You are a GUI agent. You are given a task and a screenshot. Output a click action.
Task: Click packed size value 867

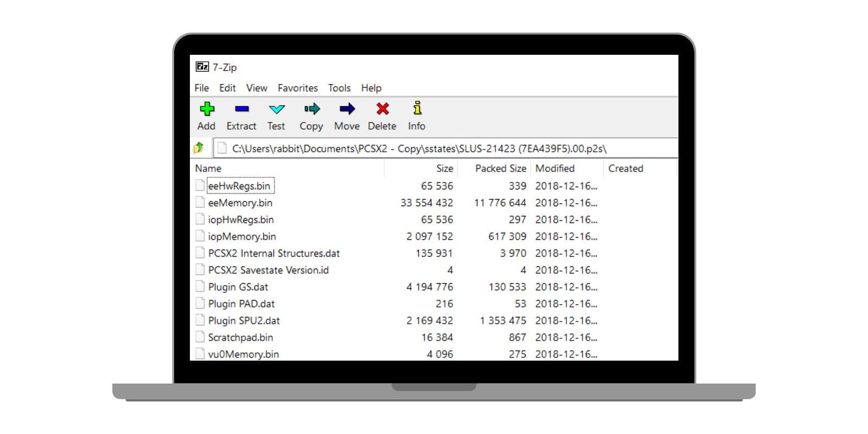(x=518, y=337)
